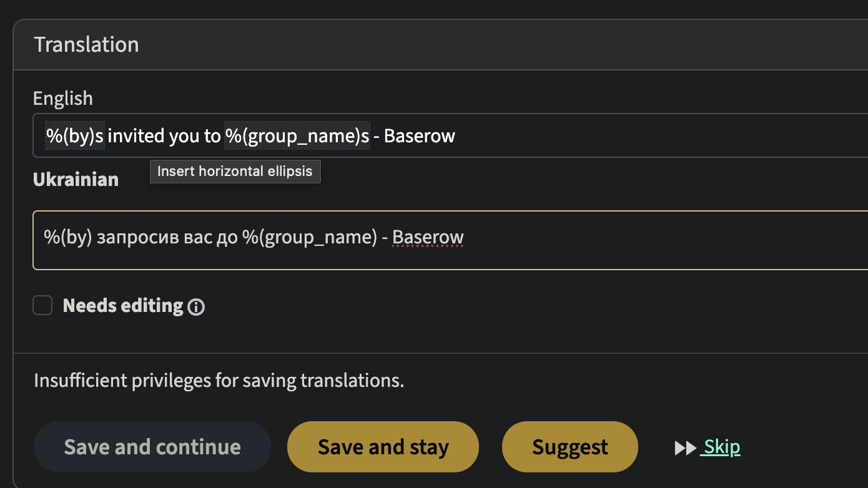Click the Needs editing label text
This screenshot has height=488, width=868.
point(123,306)
